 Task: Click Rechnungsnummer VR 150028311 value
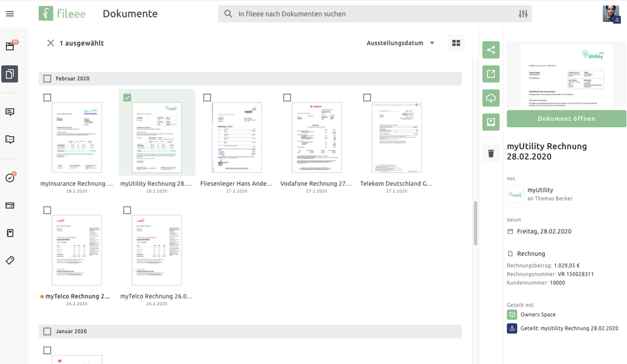pos(576,274)
